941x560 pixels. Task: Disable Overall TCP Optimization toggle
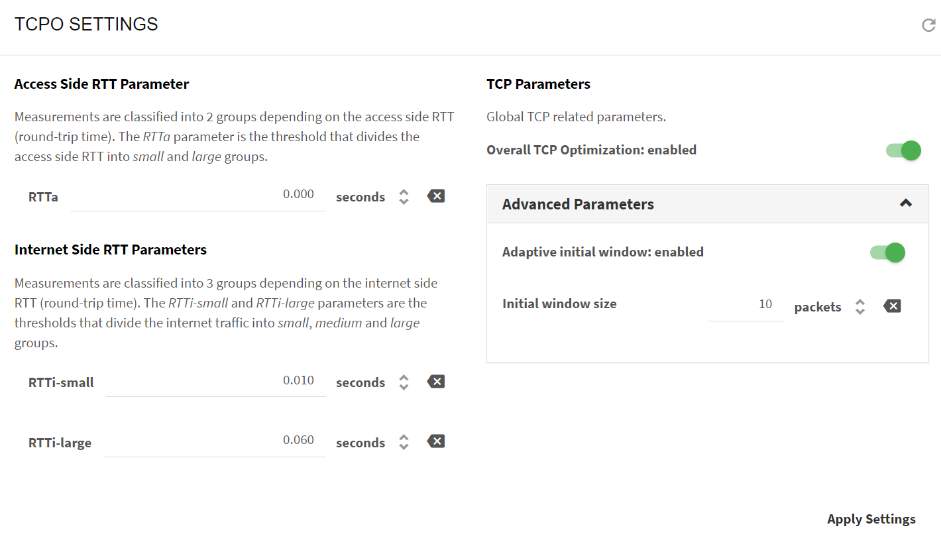click(x=904, y=150)
